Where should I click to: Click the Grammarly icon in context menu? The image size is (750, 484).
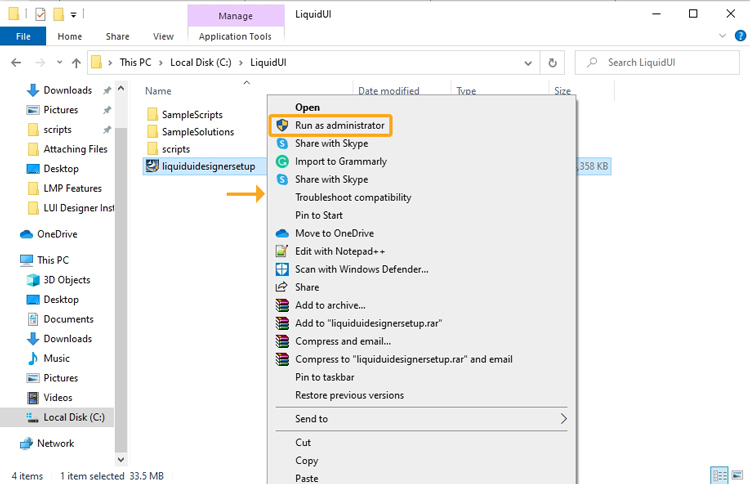click(x=282, y=162)
